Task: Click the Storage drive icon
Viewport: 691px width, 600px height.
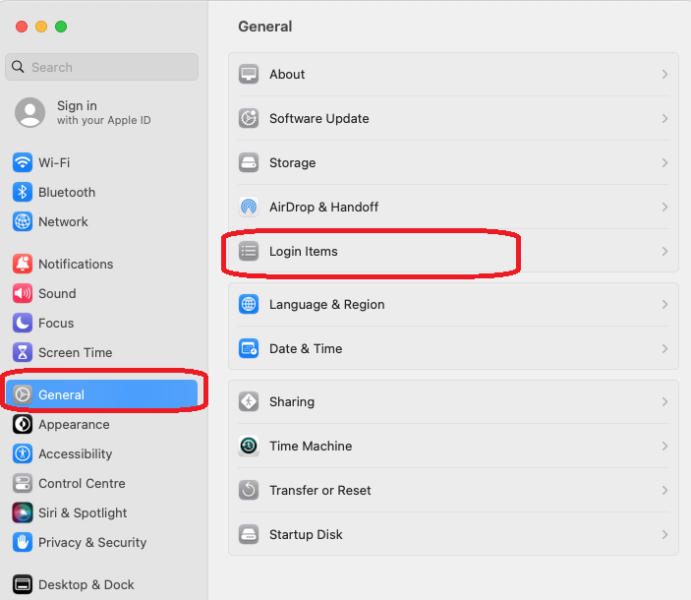Action: pos(249,163)
